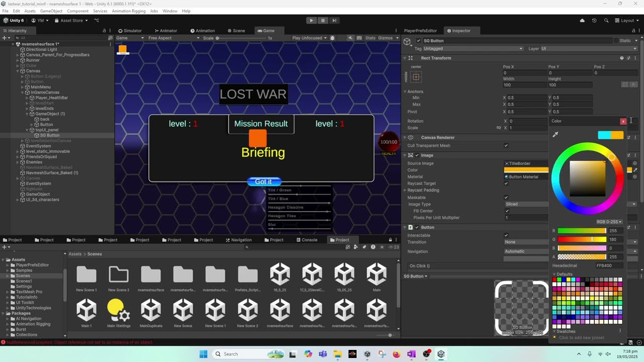
Task: Toggle Cull Transparent Mesh checkbox
Action: click(506, 146)
